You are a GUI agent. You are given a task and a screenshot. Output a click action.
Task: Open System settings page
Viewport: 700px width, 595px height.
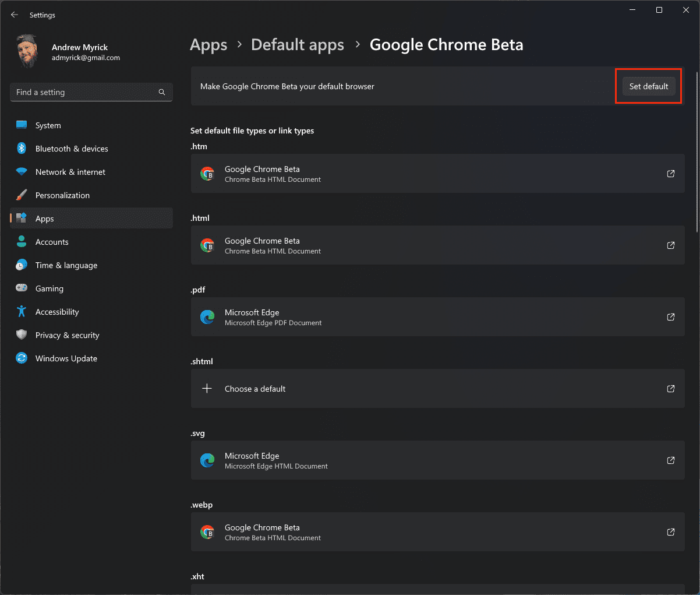click(x=91, y=125)
